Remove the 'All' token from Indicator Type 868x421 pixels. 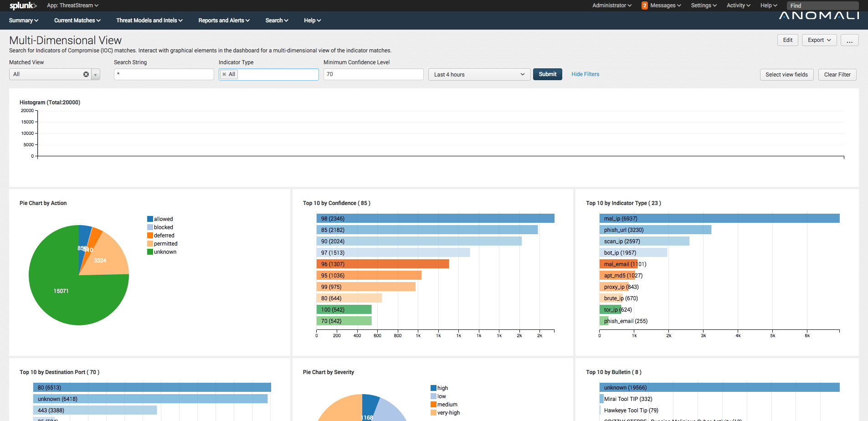click(224, 74)
